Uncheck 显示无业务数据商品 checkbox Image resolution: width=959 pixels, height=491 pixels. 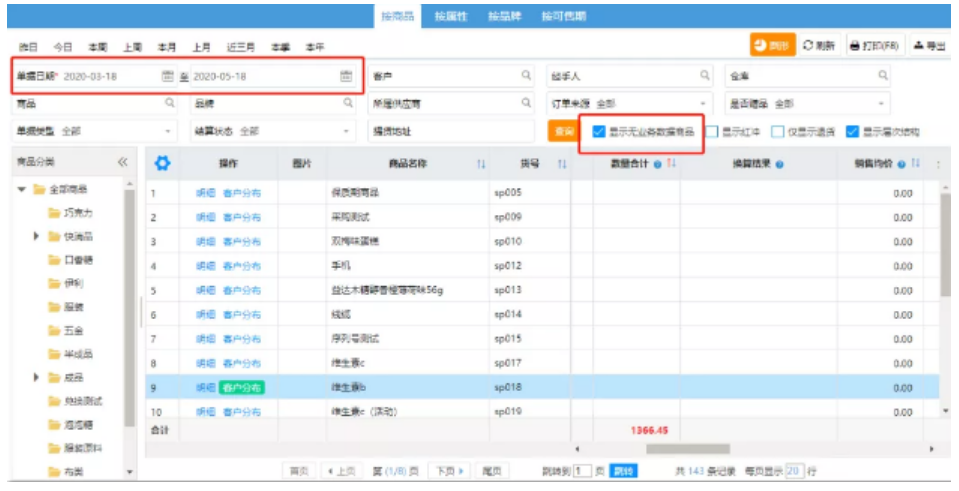[598, 131]
